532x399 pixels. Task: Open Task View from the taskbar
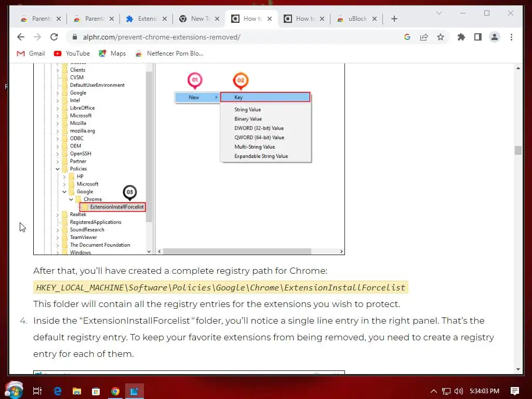pos(37,391)
